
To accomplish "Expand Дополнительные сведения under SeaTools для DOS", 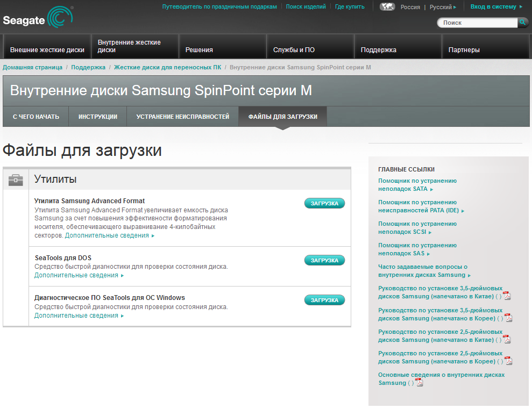I will pos(79,275).
